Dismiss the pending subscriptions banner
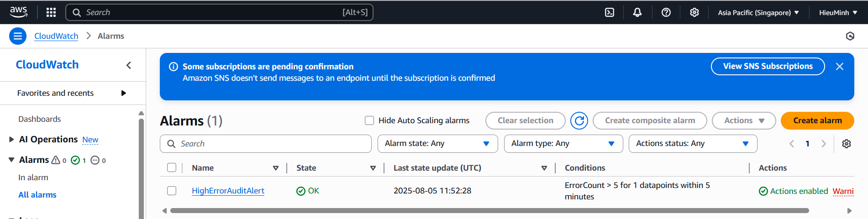Image resolution: width=868 pixels, height=219 pixels. (x=839, y=67)
